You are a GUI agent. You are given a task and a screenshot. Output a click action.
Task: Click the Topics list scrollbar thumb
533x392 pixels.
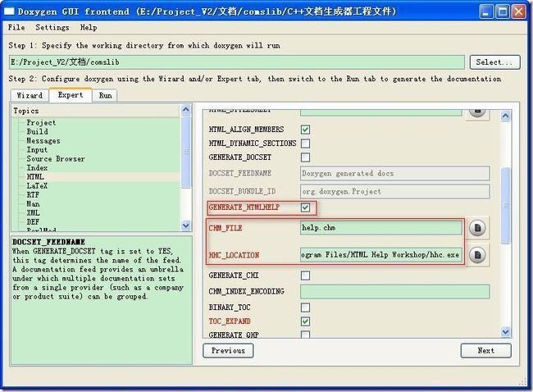(185, 151)
